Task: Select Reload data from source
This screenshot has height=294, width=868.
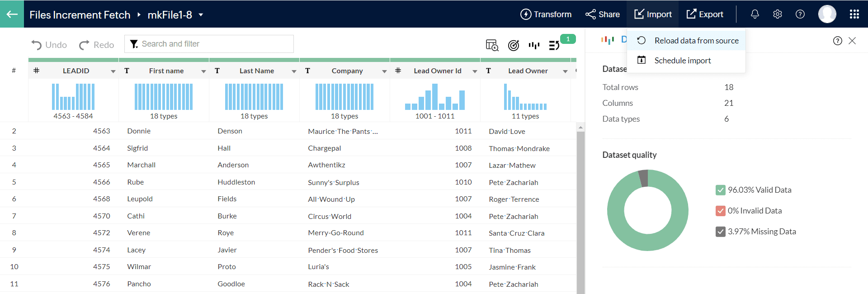Action: point(696,41)
